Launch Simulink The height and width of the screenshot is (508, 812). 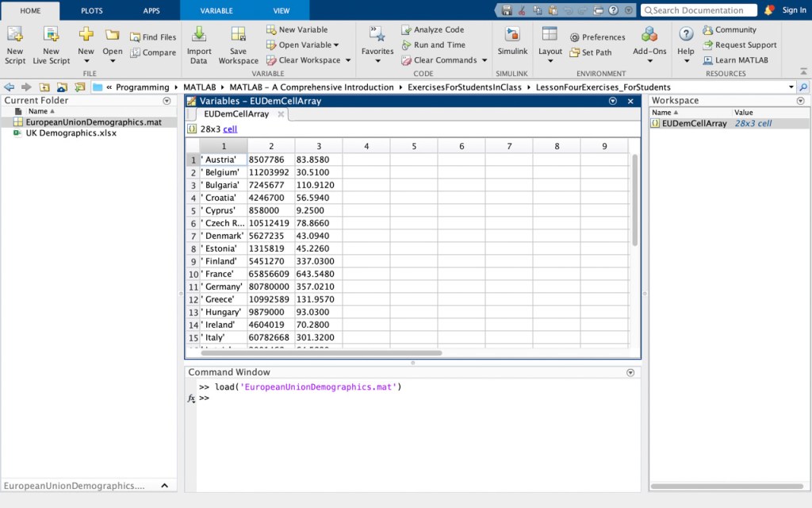(512, 41)
